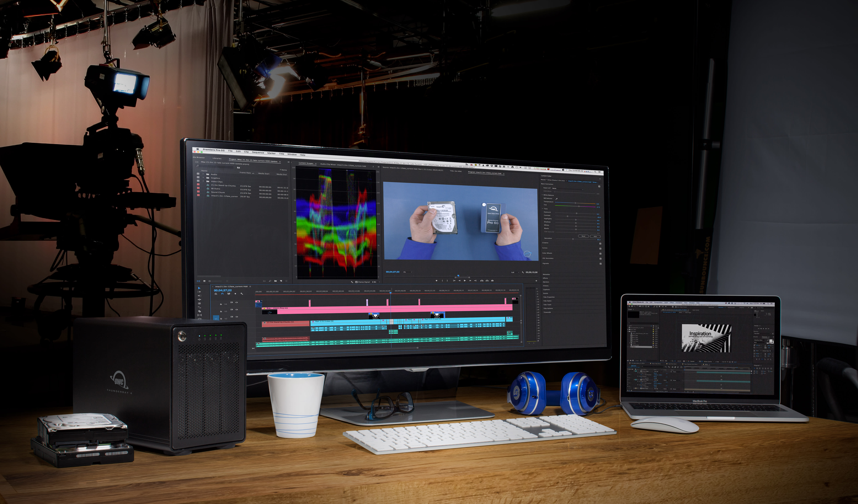Click the Reset button in Lumetri Color
858x504 pixels.
(x=583, y=236)
